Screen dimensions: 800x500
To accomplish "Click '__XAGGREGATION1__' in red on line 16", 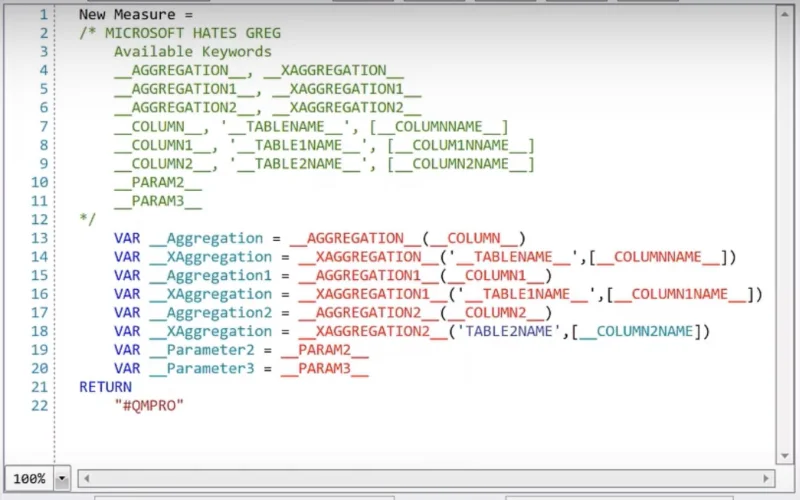I will coord(373,294).
